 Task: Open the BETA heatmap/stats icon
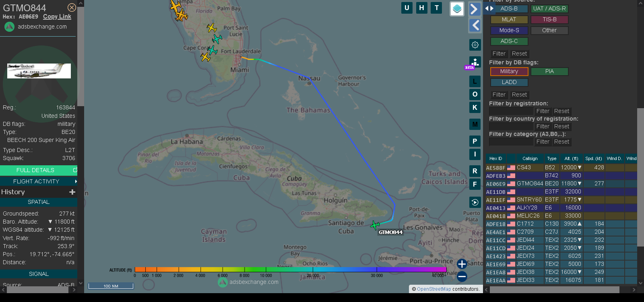point(475,62)
